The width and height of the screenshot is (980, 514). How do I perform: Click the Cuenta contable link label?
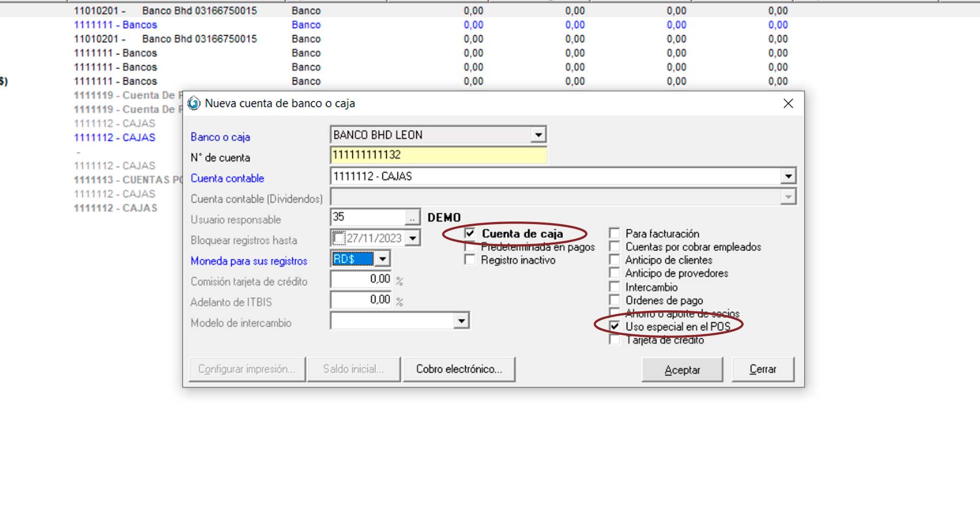tap(227, 179)
